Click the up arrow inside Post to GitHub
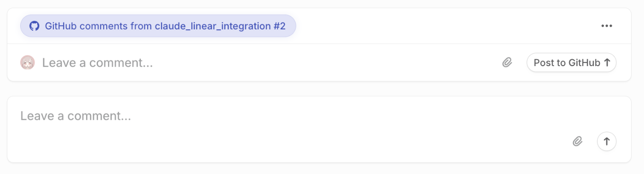Image resolution: width=644 pixels, height=174 pixels. click(607, 62)
